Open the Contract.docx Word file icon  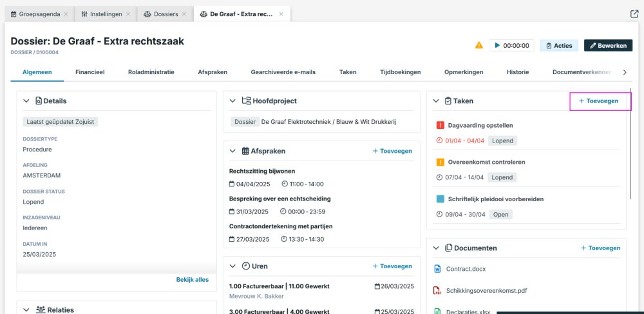(x=437, y=269)
